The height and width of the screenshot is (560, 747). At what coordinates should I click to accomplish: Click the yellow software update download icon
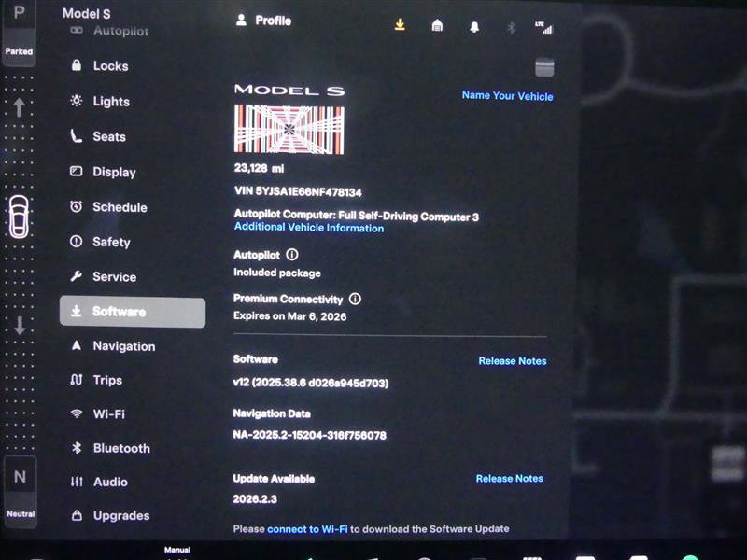tap(400, 27)
